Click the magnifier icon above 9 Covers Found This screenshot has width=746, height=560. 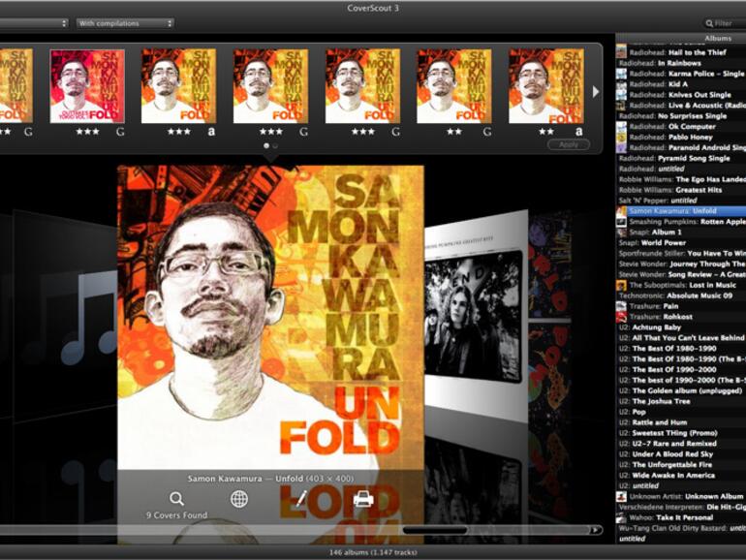click(176, 499)
